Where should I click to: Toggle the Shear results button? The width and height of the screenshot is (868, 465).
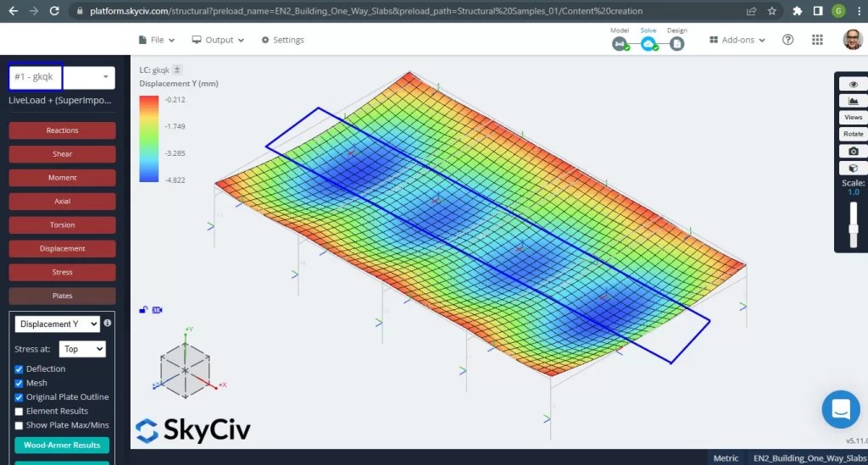[x=62, y=154]
